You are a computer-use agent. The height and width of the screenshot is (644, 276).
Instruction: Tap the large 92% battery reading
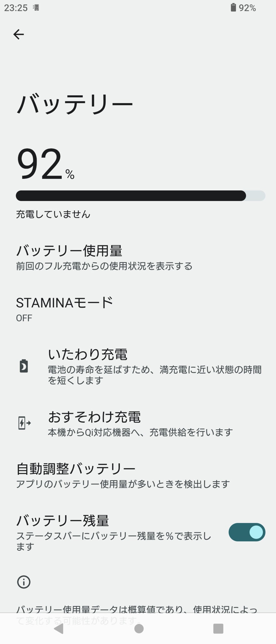pyautogui.click(x=45, y=164)
